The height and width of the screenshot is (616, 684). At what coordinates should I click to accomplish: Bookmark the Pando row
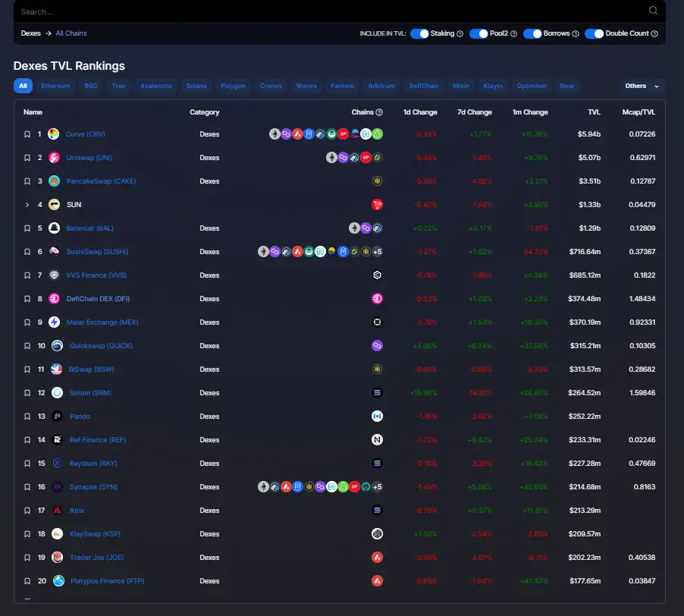pos(27,416)
